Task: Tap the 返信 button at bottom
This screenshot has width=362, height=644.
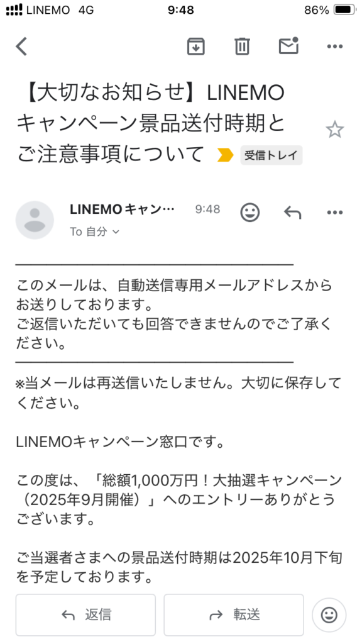Action: coord(85,615)
